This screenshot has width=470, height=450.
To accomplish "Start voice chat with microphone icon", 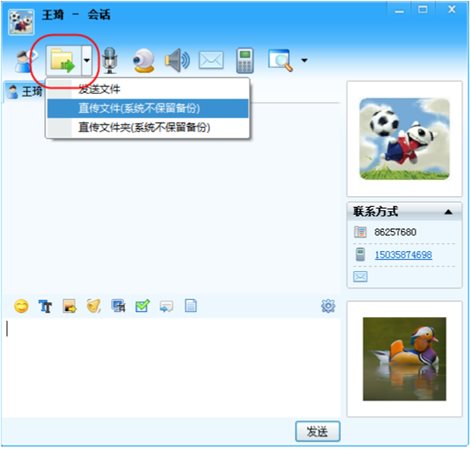I will 110,61.
